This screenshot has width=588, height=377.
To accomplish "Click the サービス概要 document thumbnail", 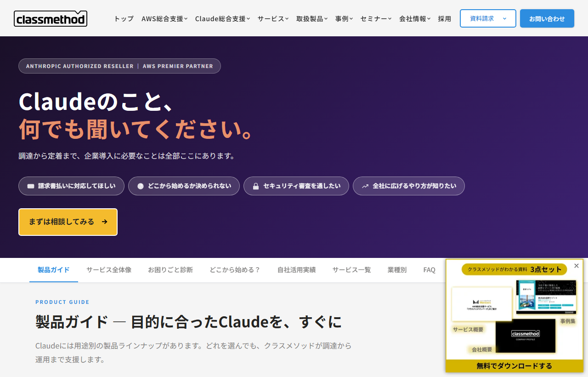I will pos(482,304).
